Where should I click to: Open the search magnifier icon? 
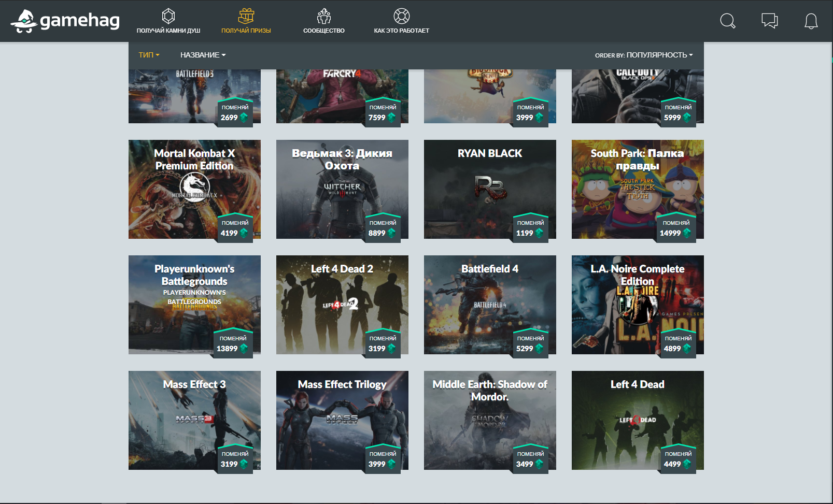728,21
